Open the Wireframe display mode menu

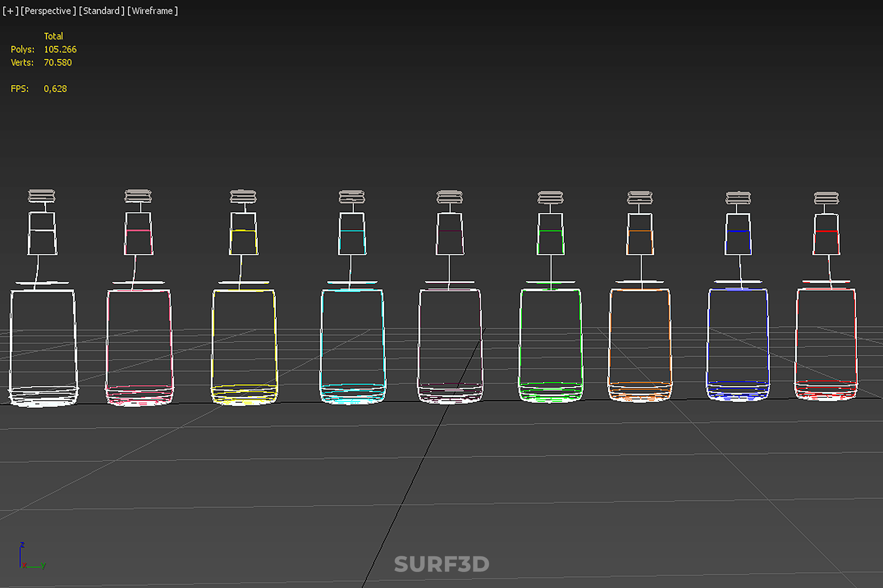tap(152, 11)
